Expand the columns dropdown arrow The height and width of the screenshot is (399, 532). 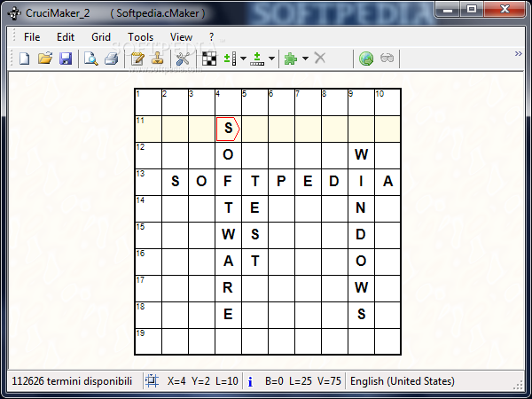pyautogui.click(x=271, y=59)
